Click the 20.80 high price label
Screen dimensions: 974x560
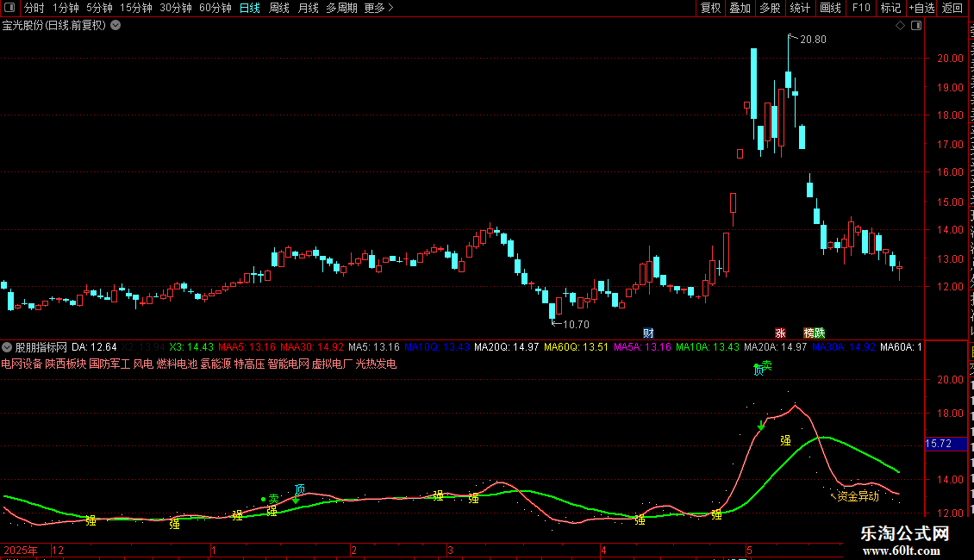(813, 40)
